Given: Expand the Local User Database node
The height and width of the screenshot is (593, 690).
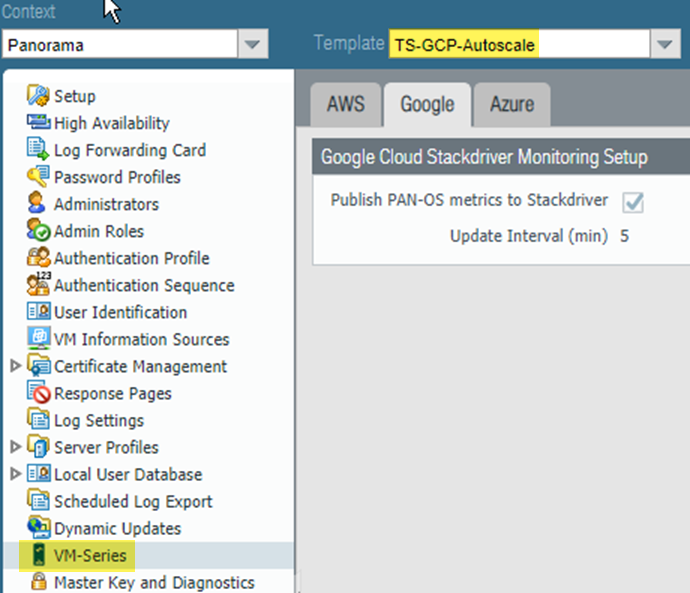Looking at the screenshot, I should (x=15, y=474).
